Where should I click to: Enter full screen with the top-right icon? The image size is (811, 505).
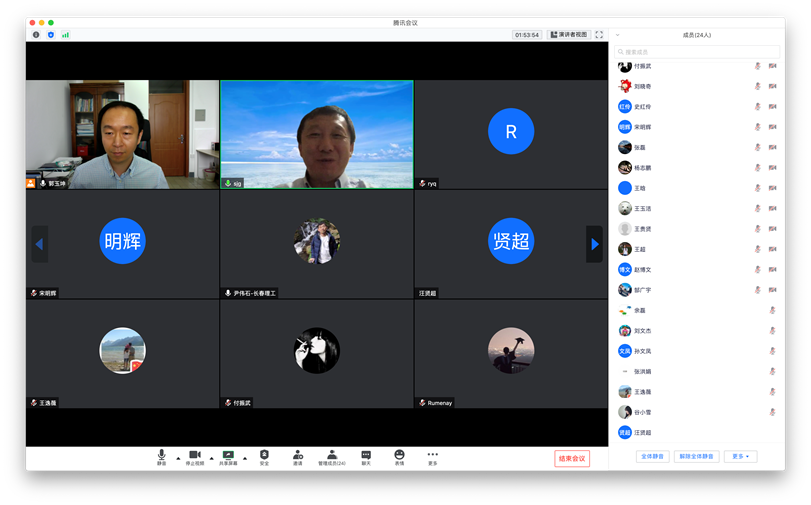(x=599, y=34)
